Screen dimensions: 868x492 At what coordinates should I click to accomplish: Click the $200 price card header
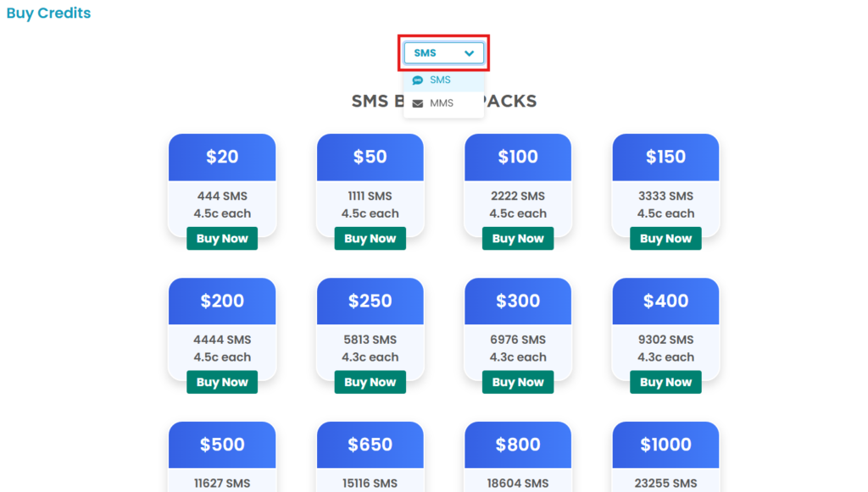(x=222, y=301)
